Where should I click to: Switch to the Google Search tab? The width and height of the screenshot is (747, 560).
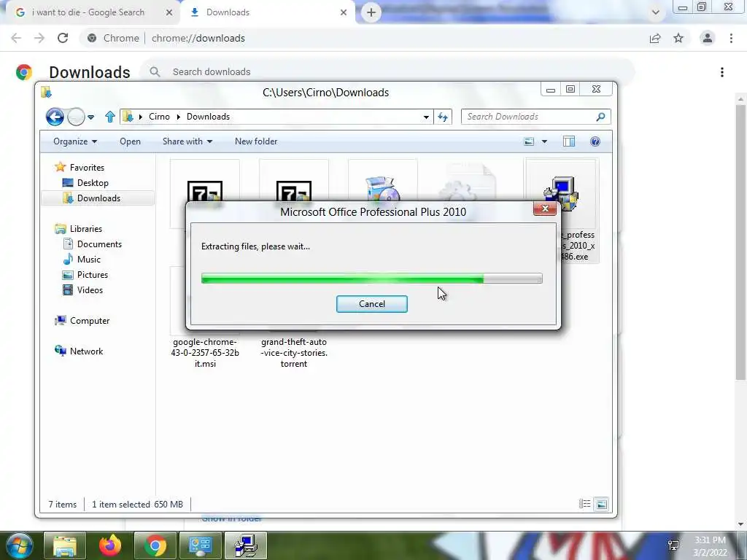[x=88, y=12]
